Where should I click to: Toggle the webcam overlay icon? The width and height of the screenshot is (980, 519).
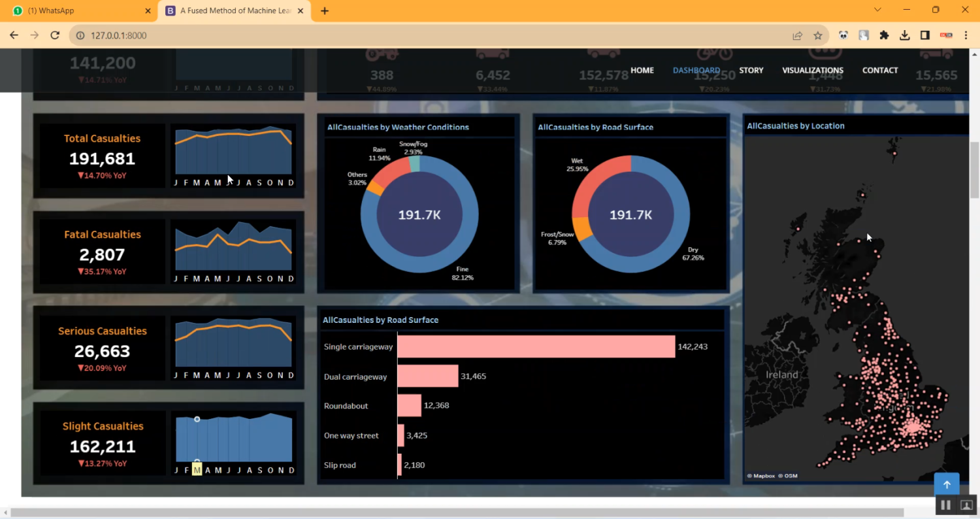966,505
